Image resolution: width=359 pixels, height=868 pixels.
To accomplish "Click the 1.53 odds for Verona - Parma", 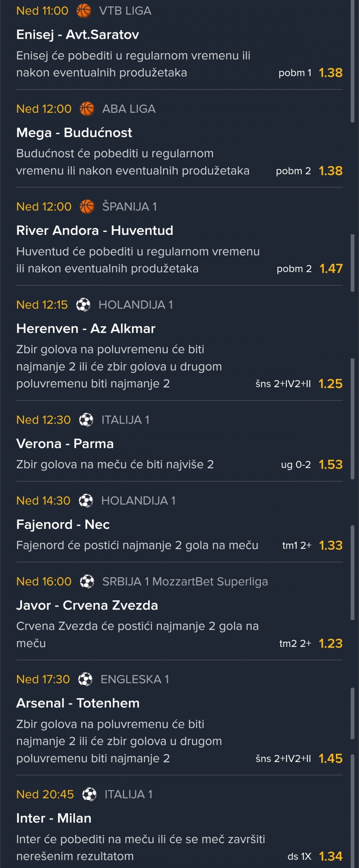I will coord(331,465).
